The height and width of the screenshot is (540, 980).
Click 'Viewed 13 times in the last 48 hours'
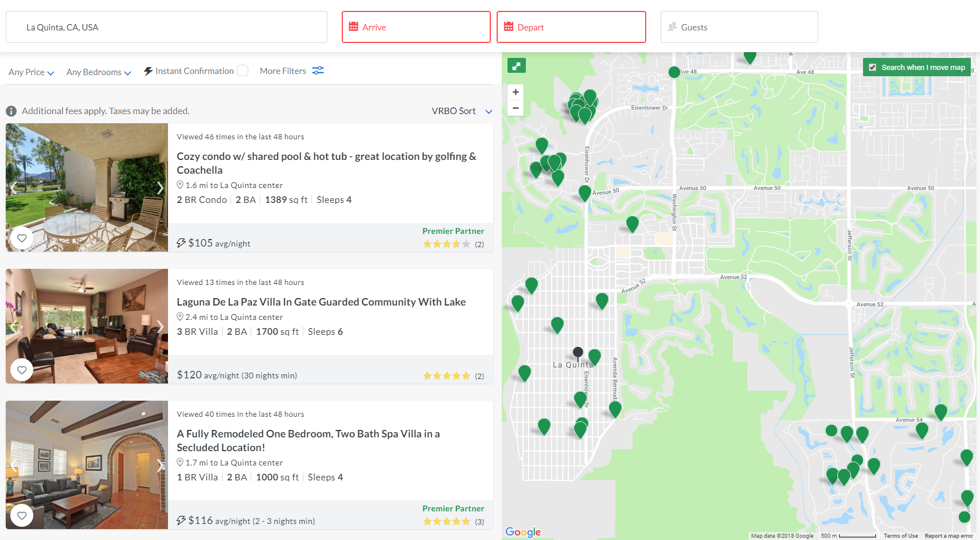click(x=240, y=283)
